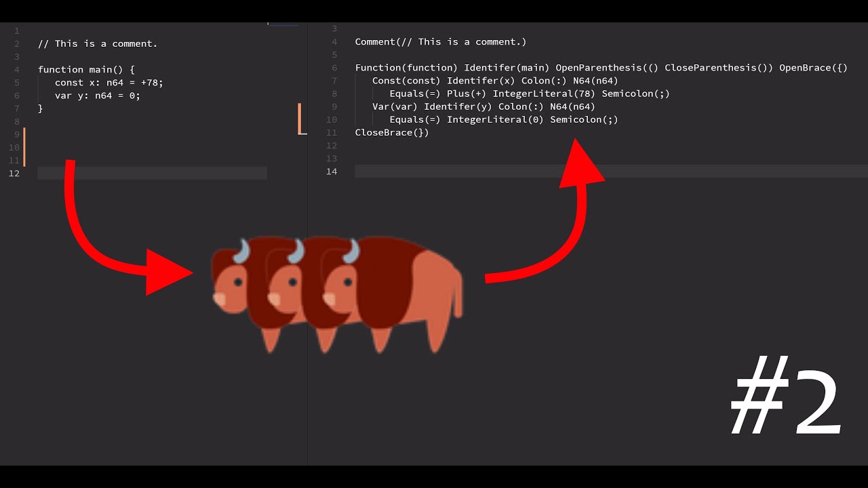Click line number 12 in the left editor gutter
This screenshot has height=488, width=868.
pos(14,174)
